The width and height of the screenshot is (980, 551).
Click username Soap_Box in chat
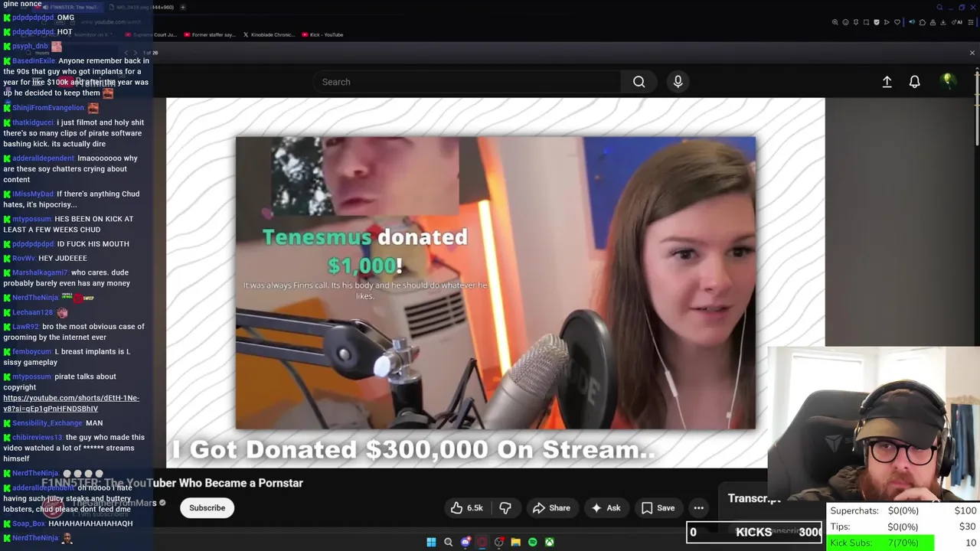click(29, 523)
